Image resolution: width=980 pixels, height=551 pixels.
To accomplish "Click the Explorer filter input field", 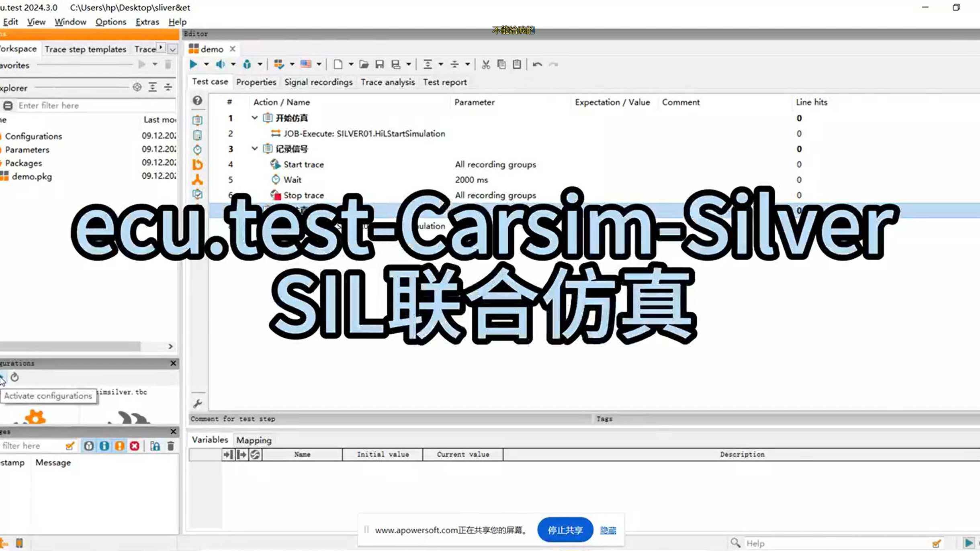I will tap(96, 105).
